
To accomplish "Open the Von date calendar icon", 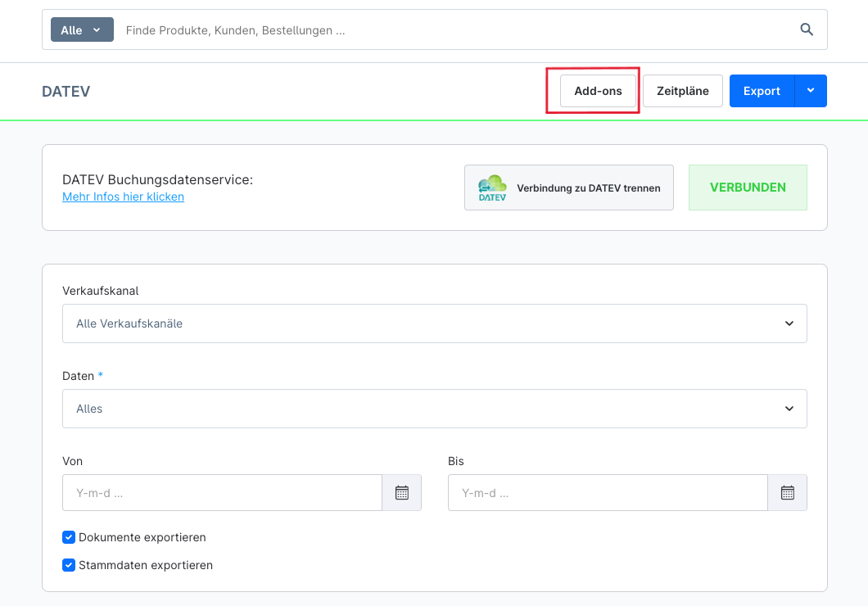I will [401, 493].
